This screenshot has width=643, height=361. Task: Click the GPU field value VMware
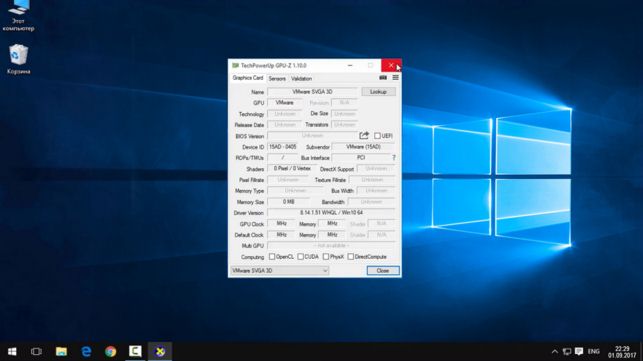[x=285, y=103]
